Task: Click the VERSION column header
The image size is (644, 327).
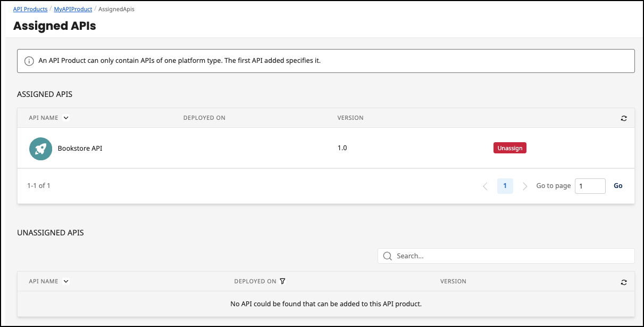Action: (x=350, y=118)
